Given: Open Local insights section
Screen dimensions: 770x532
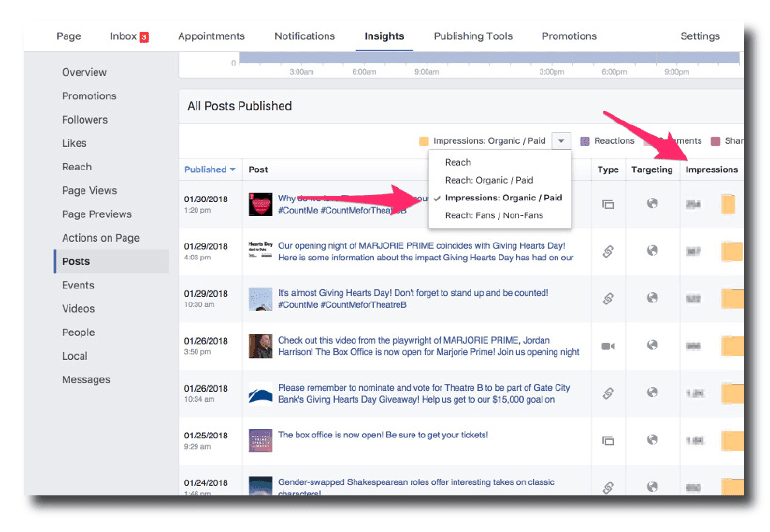Looking at the screenshot, I should 75,356.
